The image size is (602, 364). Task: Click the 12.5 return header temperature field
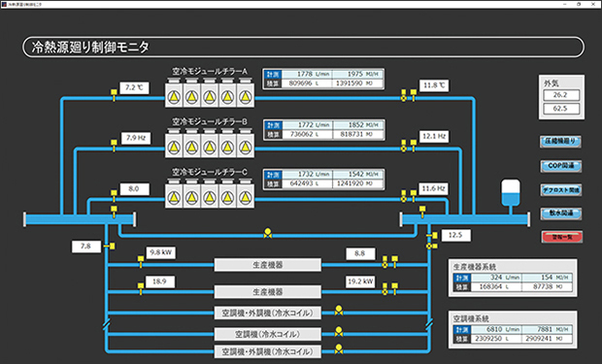[455, 235]
